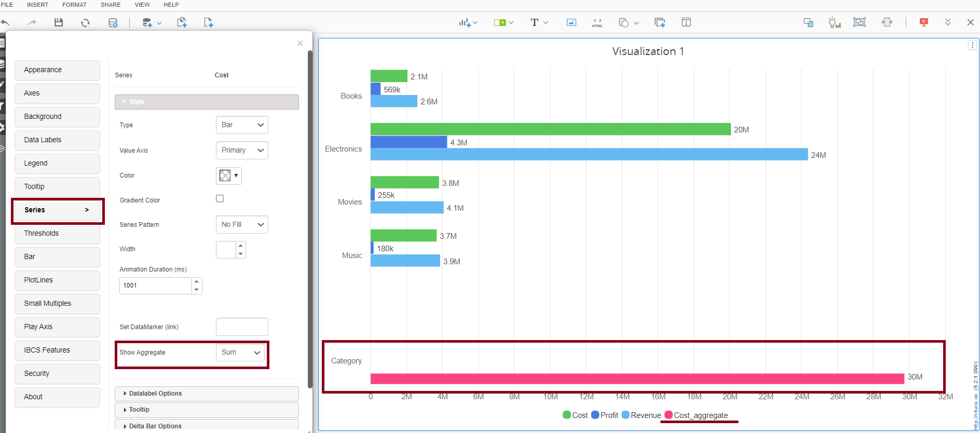The image size is (980, 433).
Task: Expand the Delta Bar Options section
Action: click(207, 426)
